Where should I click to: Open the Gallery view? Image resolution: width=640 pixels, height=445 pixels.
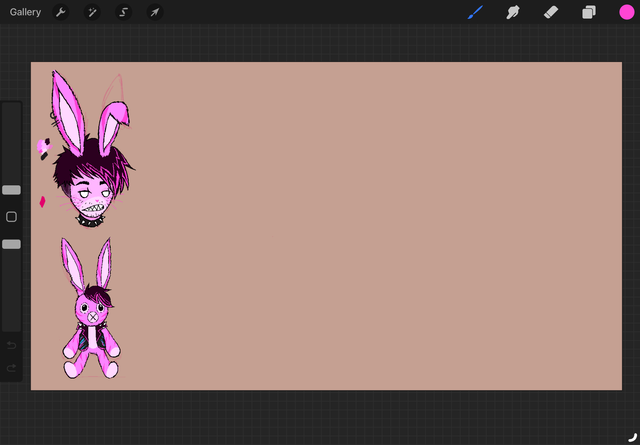tap(25, 12)
